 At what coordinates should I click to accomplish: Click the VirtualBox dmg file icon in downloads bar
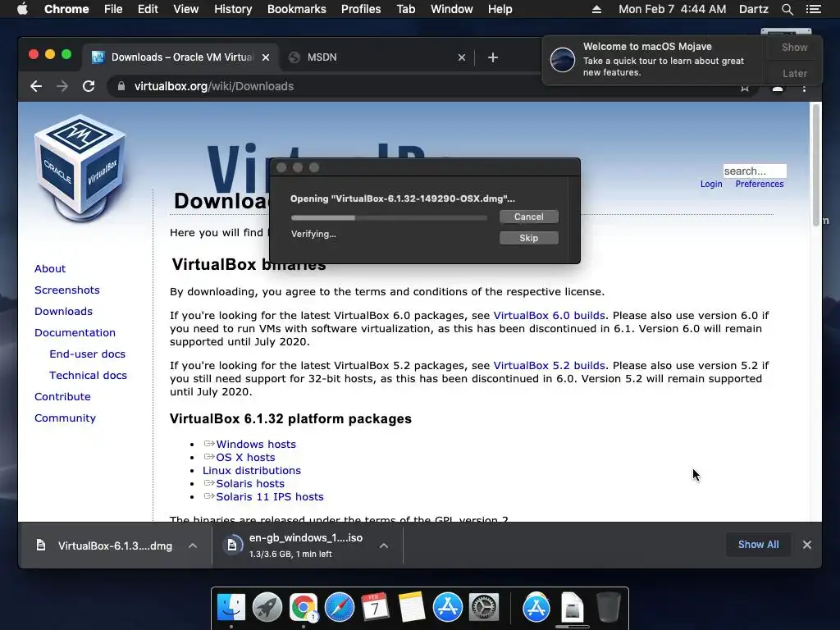41,546
